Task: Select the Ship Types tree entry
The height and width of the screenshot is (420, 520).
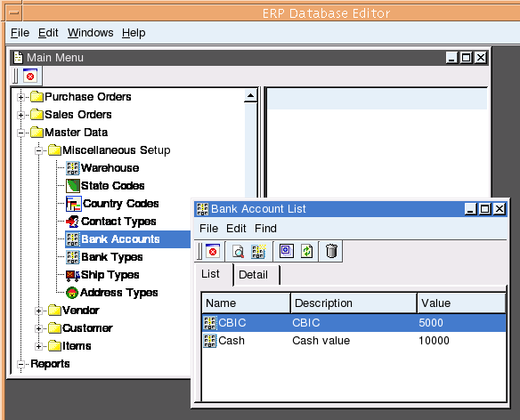Action: [x=110, y=275]
